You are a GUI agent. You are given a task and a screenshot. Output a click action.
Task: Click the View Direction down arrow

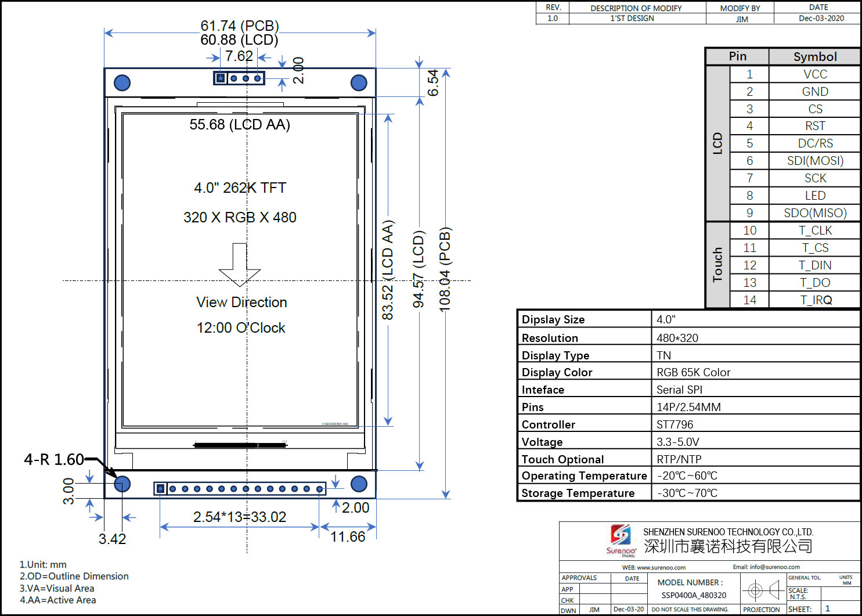[240, 265]
